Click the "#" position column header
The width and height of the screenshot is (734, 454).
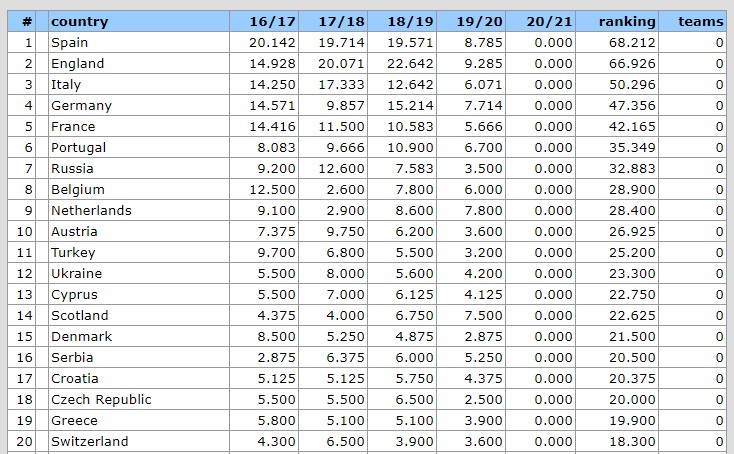(x=27, y=21)
